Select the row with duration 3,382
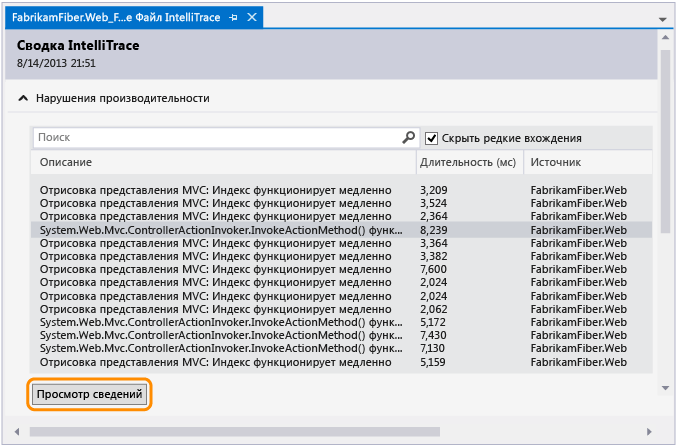This screenshot has height=445, width=676. (341, 256)
